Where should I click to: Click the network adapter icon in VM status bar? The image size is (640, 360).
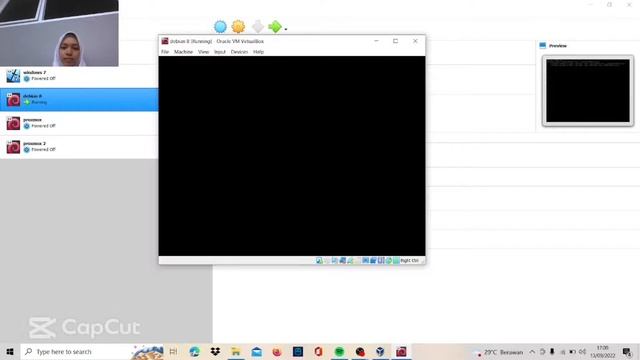342,260
